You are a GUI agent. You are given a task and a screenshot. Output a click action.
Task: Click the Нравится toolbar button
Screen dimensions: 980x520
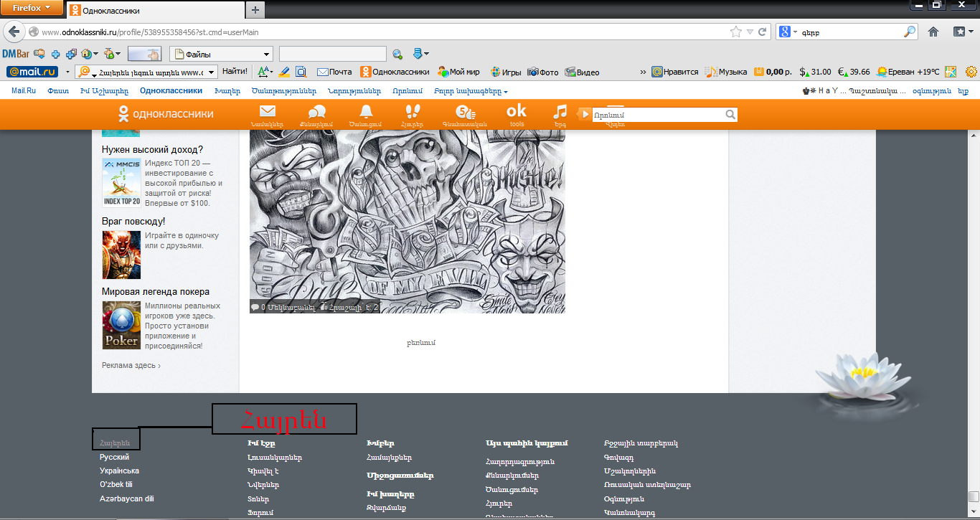tap(675, 72)
